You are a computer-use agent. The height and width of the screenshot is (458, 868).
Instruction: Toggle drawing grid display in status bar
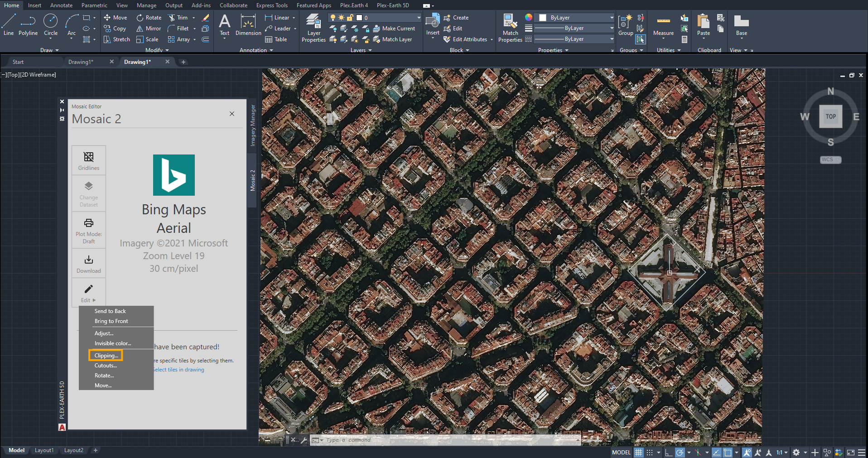coord(639,453)
